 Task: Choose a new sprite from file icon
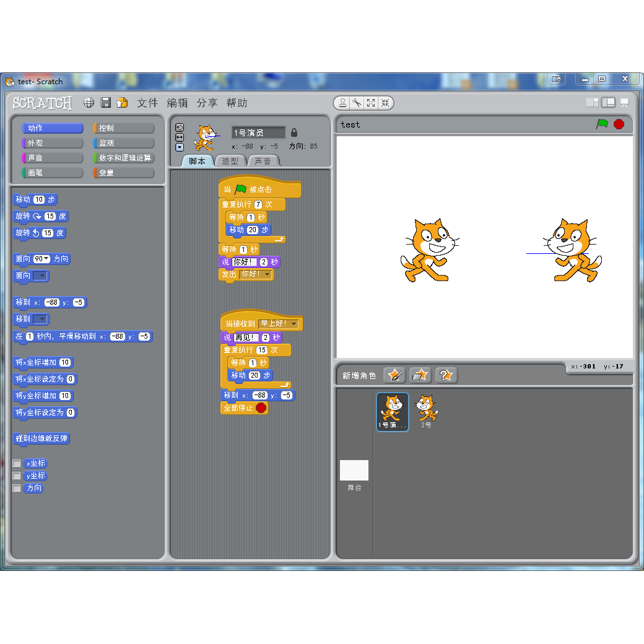(420, 375)
